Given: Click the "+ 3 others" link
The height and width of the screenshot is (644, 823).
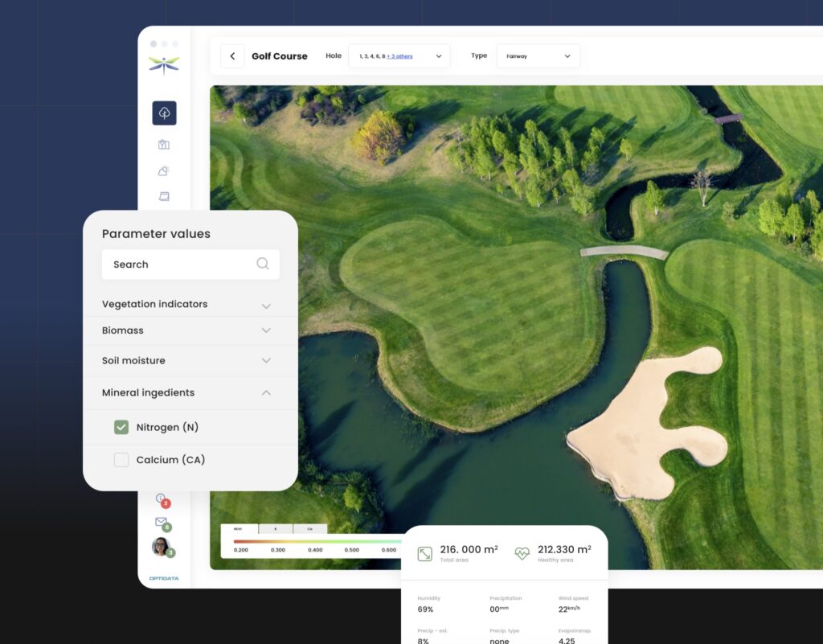Looking at the screenshot, I should tap(399, 56).
